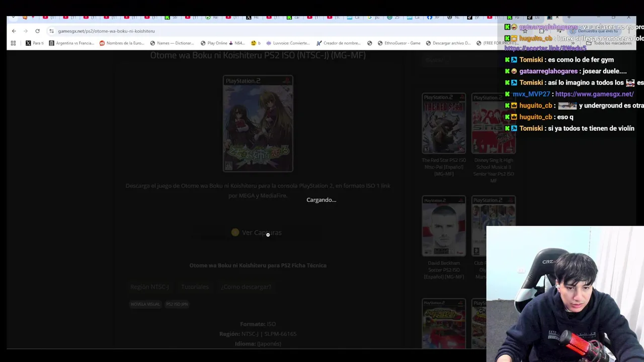Open 'Nombres de la Euro' bookmark
Screen dimensions: 644x362
click(122, 43)
